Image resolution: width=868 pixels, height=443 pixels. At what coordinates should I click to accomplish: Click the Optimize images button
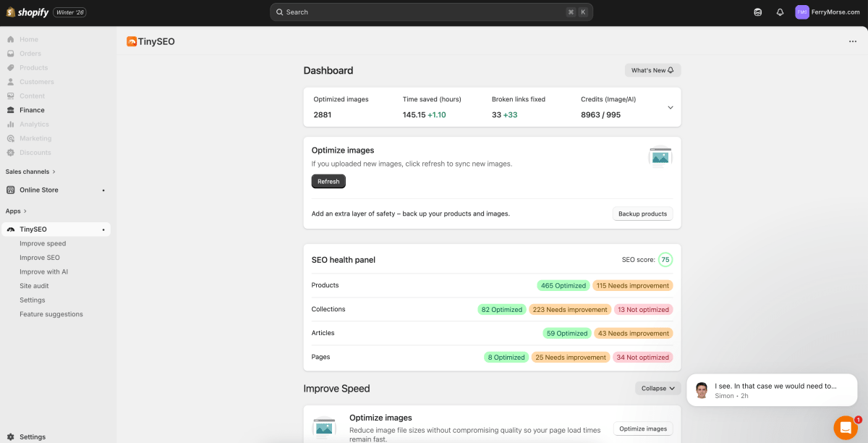point(643,429)
